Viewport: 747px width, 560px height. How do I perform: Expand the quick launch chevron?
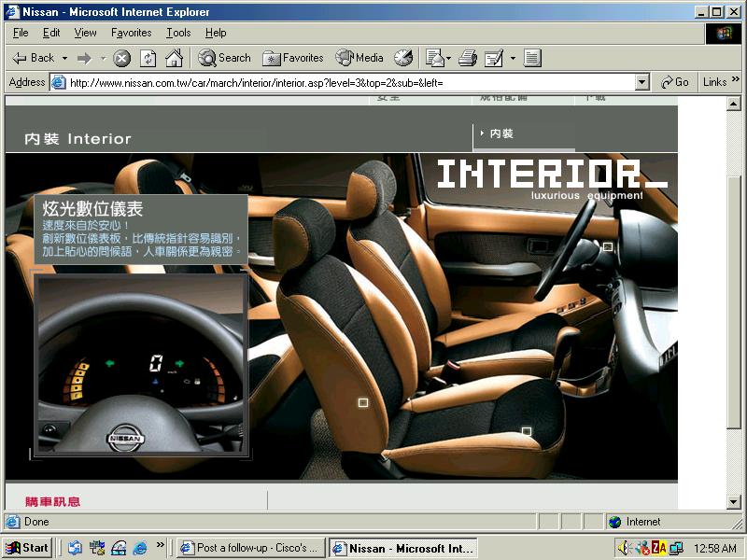(x=160, y=544)
